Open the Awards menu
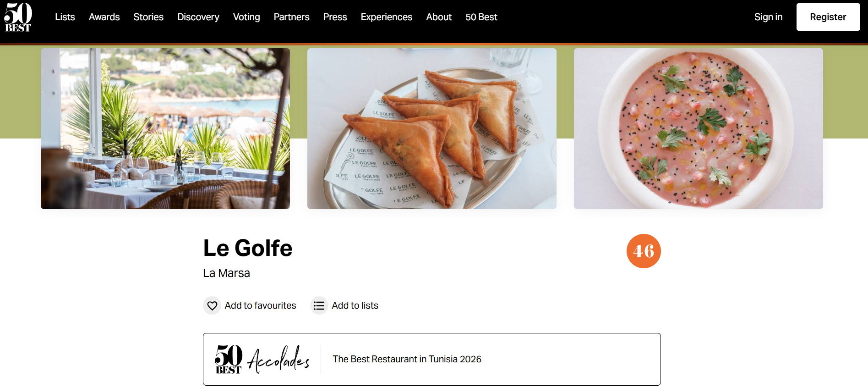868x388 pixels. (x=104, y=17)
